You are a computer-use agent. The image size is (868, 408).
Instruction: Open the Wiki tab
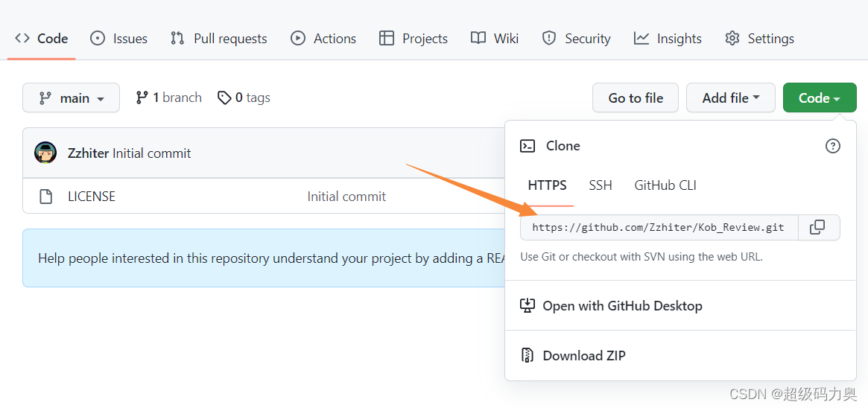pos(494,39)
